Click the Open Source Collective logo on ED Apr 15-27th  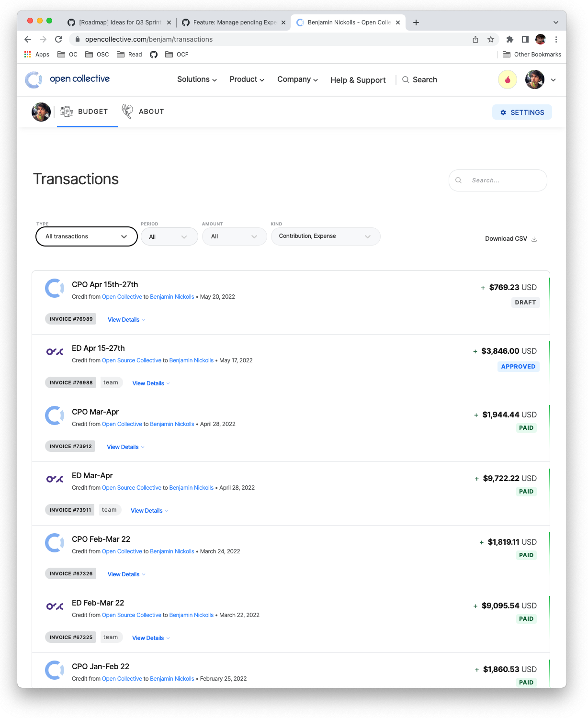[x=54, y=351]
